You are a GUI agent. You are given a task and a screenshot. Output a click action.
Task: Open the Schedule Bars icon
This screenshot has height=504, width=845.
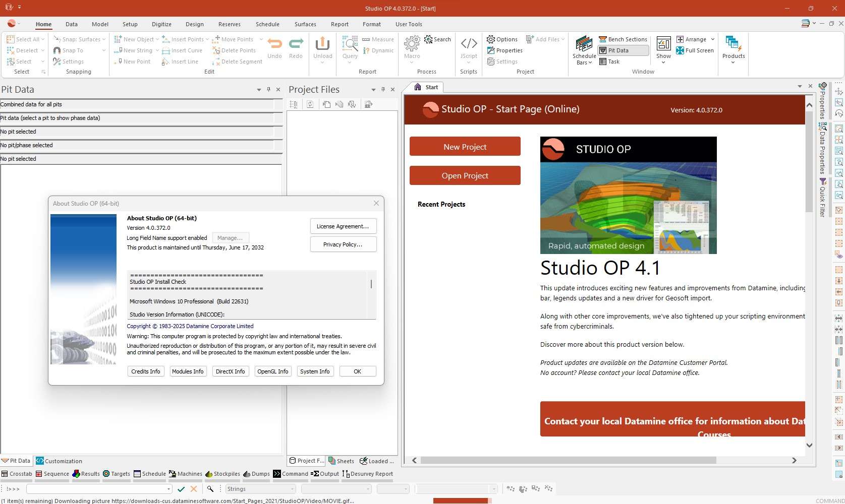pos(584,44)
